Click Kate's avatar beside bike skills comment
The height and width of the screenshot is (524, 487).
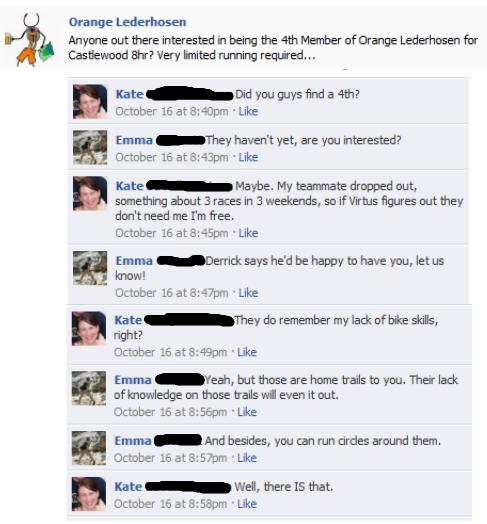tap(89, 328)
